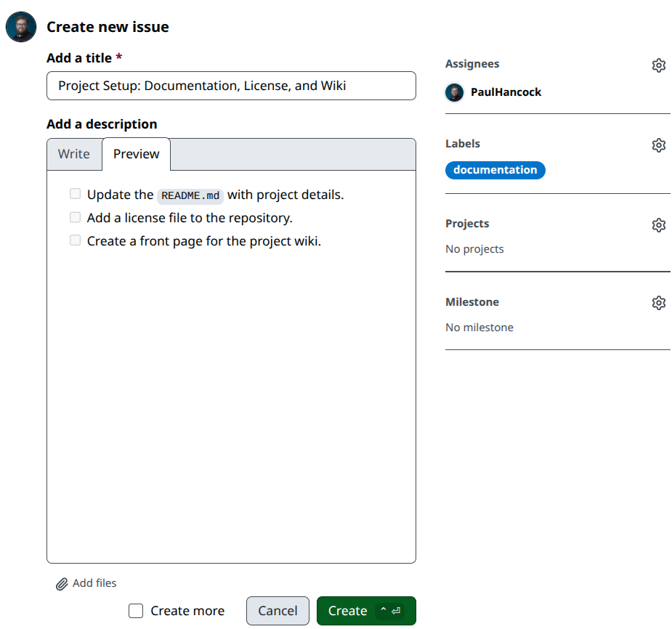
Task: Open the Milestone settings gear
Action: tap(659, 303)
